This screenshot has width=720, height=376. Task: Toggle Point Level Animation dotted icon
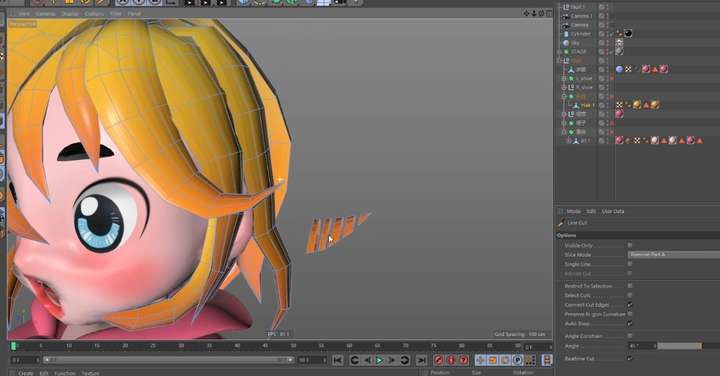(x=530, y=360)
